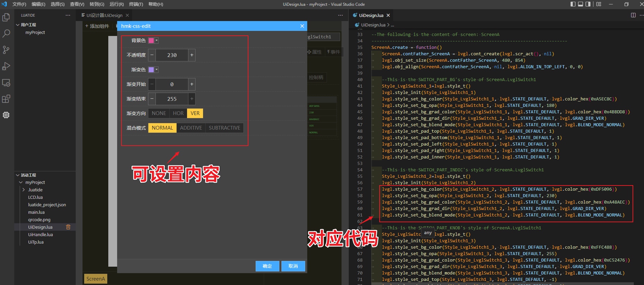Viewport: 644px width, 285px height.
Task: Split the editor to the right
Action: pos(633,15)
